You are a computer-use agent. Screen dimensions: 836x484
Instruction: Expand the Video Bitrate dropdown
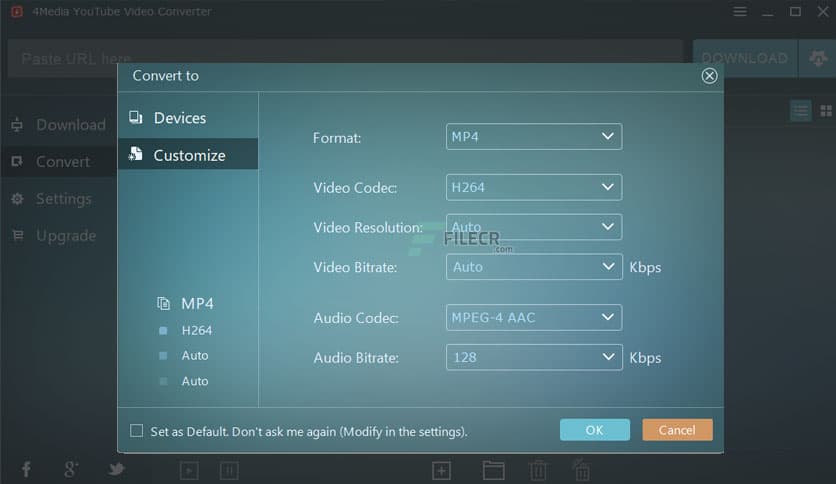click(x=534, y=267)
